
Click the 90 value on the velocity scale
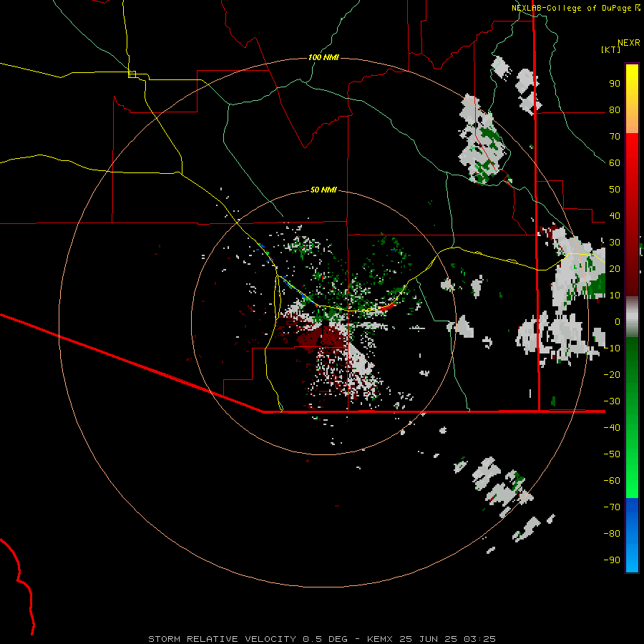point(615,84)
